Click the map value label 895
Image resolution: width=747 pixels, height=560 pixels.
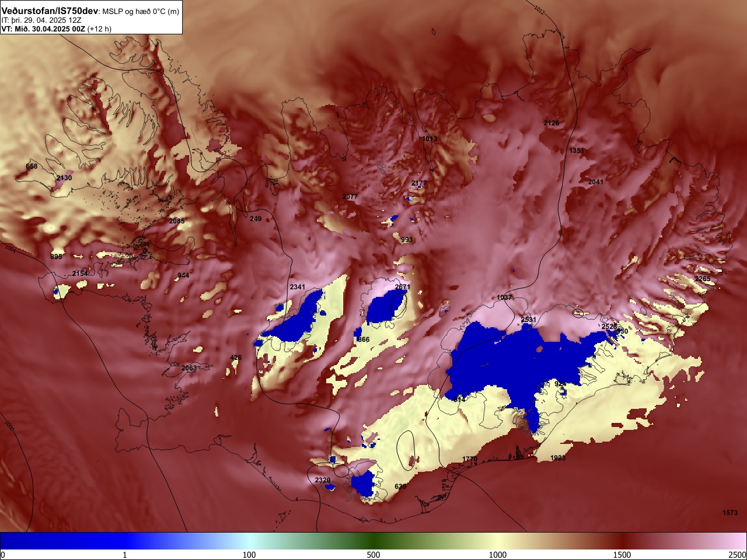pos(56,257)
